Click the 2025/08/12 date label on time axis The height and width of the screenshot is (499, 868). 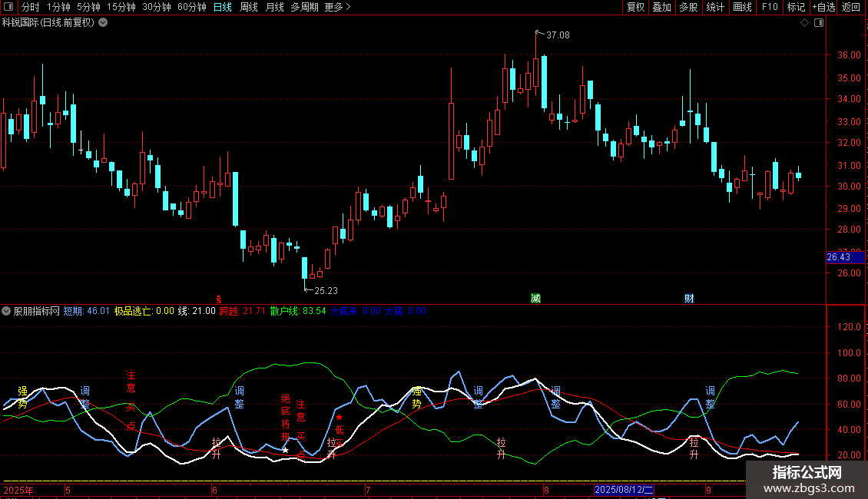[624, 490]
